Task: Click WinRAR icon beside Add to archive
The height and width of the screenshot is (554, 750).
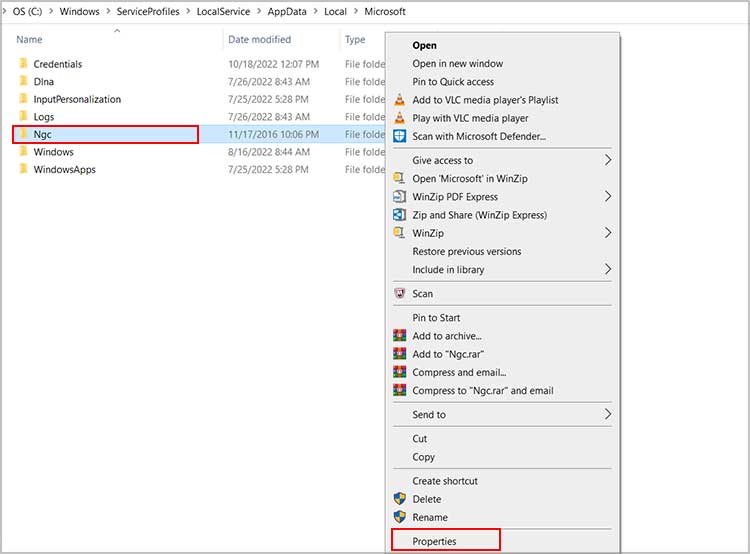Action: 400,336
